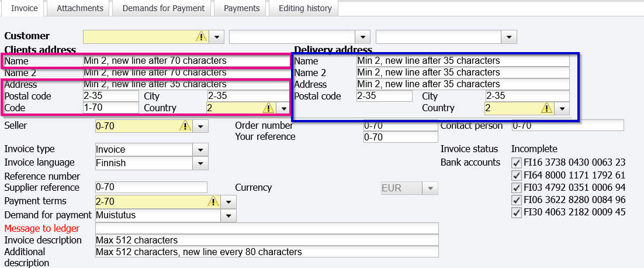
Task: Click the Payment terms warning icon
Action: coord(213,201)
